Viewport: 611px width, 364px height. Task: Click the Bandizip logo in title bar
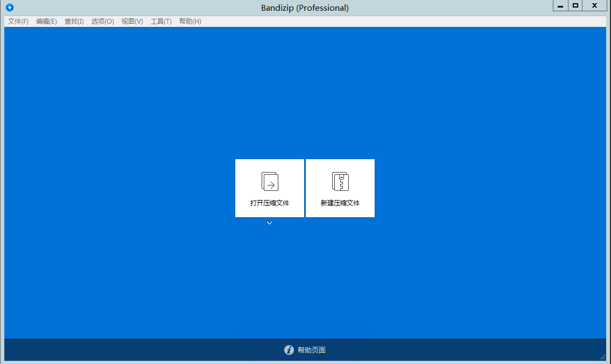pyautogui.click(x=9, y=8)
